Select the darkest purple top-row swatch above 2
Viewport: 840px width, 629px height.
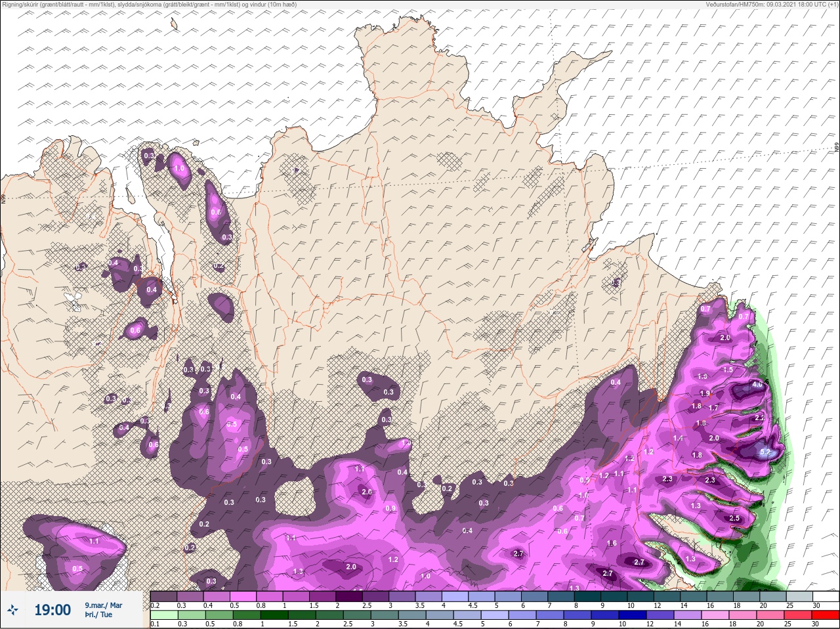pos(348,597)
